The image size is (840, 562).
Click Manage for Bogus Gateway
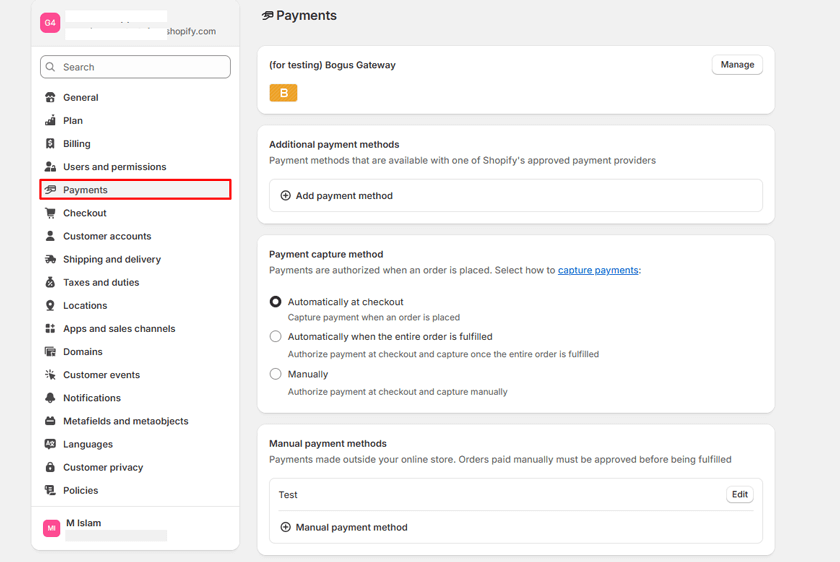point(737,65)
